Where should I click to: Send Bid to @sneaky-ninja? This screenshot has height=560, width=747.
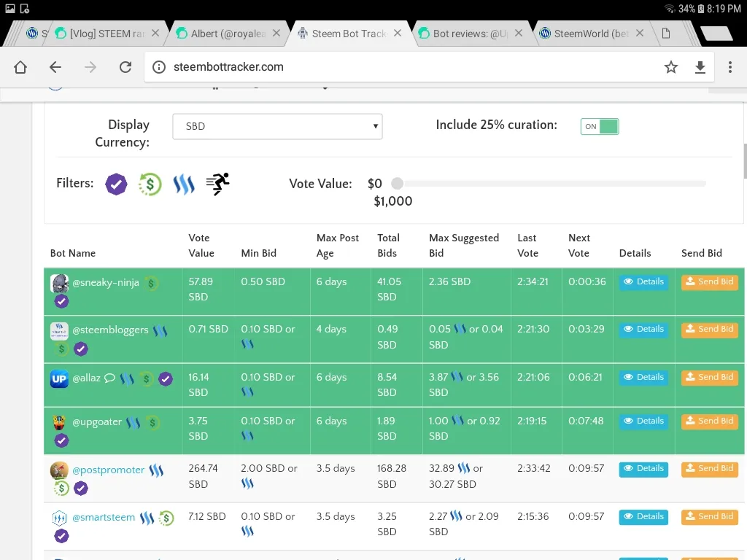click(710, 282)
